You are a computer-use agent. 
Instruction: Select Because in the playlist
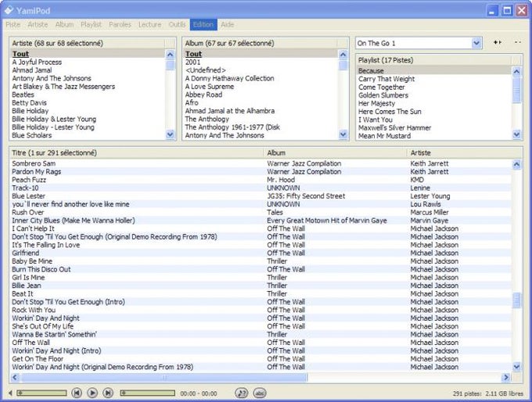pos(434,70)
